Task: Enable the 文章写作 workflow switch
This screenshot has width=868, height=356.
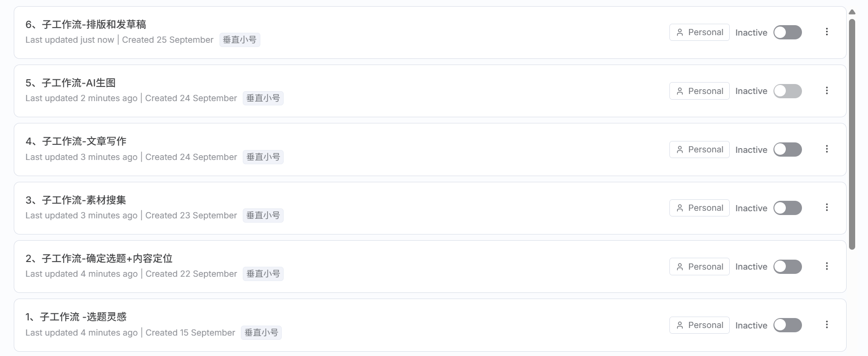Action: click(787, 150)
